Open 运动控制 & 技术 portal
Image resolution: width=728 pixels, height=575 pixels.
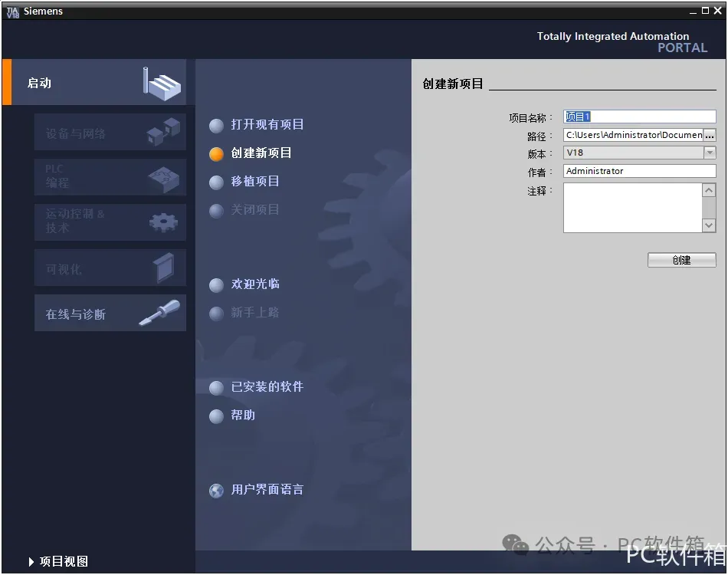pos(110,222)
